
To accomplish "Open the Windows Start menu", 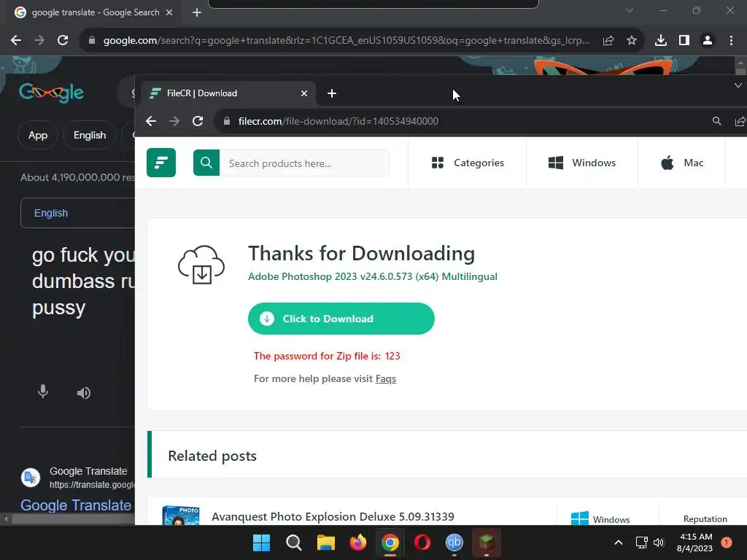I will (262, 542).
